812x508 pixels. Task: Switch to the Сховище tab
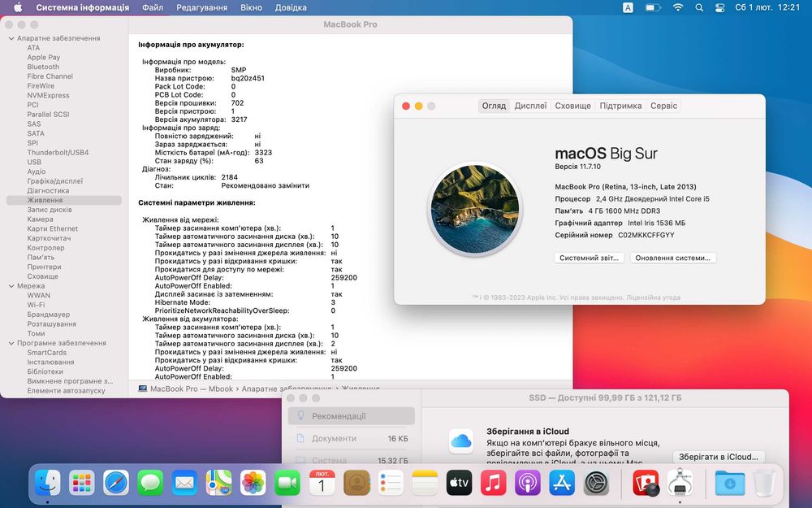point(572,106)
